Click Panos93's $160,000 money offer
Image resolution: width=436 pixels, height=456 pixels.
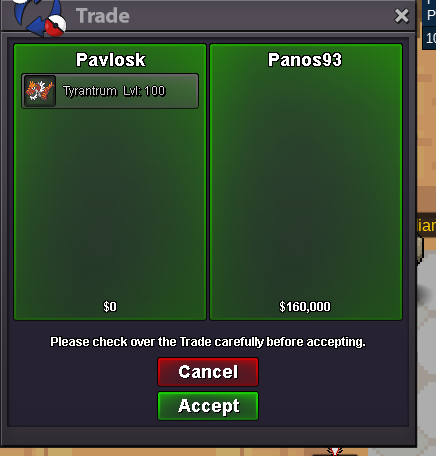(305, 306)
